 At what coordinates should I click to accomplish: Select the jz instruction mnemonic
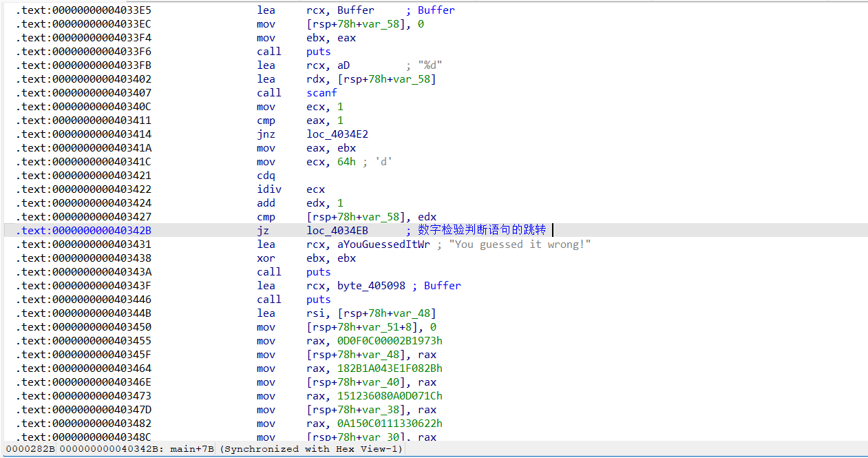point(263,231)
